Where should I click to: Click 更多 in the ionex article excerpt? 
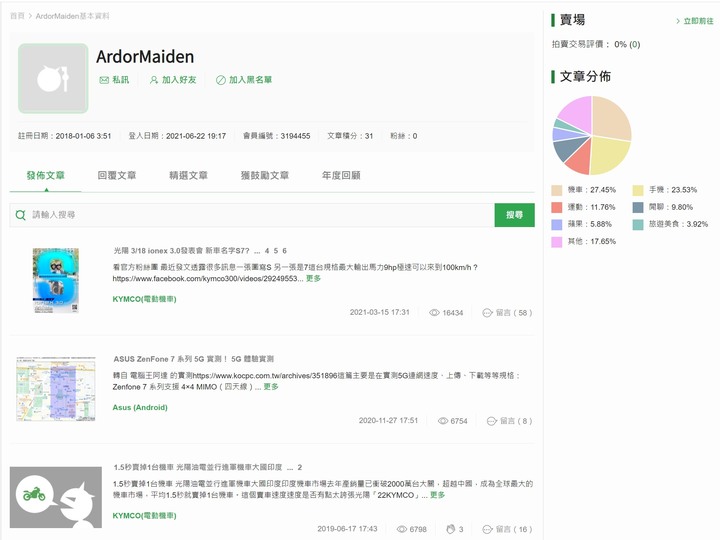pos(313,279)
